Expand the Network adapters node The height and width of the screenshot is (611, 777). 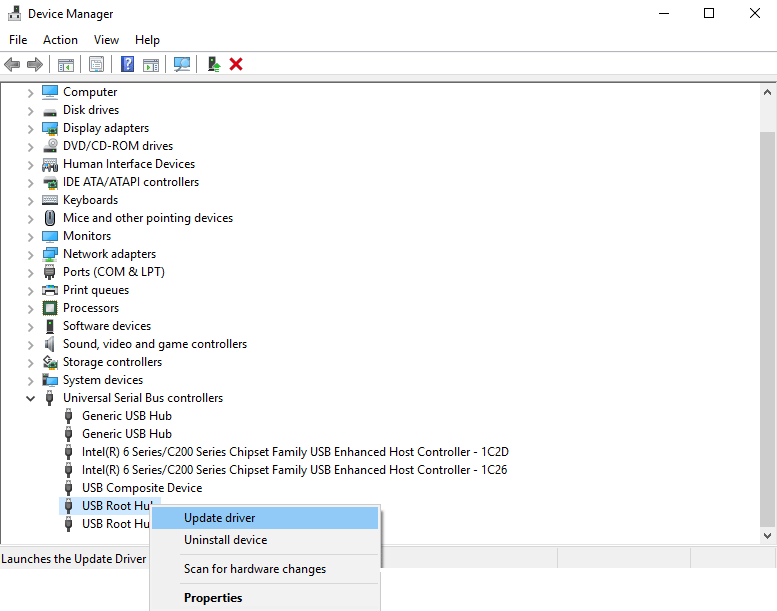[30, 255]
